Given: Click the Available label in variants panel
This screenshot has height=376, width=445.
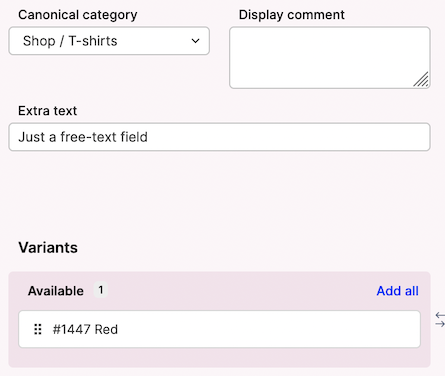Looking at the screenshot, I should tap(56, 291).
